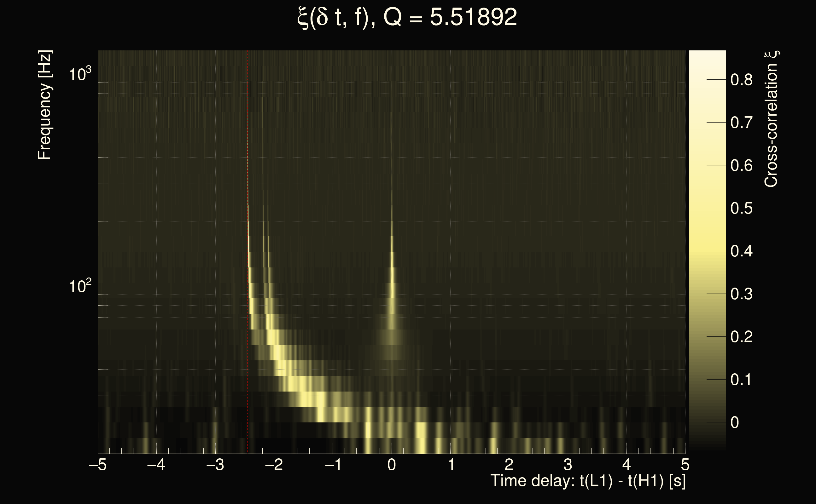Click the 0.4 label on the colorbar
This screenshot has width=816, height=504.
741,251
